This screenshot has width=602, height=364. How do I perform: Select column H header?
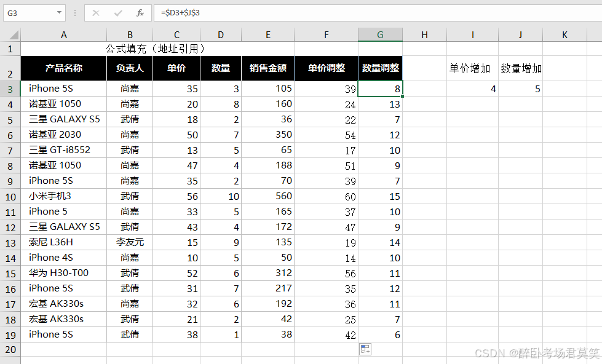tap(425, 35)
